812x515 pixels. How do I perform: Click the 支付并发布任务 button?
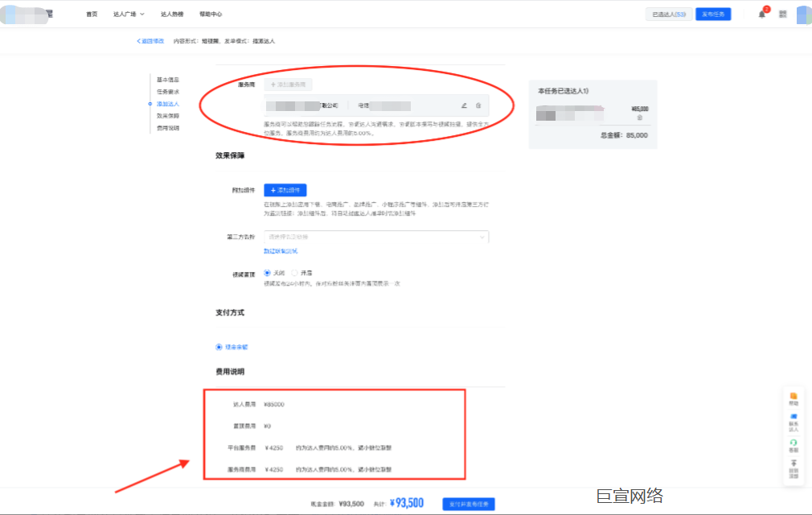click(468, 504)
